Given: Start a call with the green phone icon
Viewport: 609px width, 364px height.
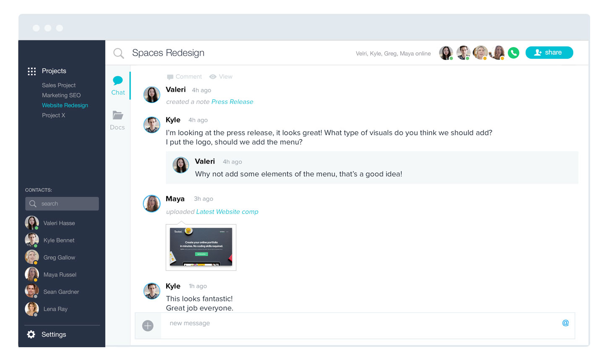Looking at the screenshot, I should tap(513, 53).
